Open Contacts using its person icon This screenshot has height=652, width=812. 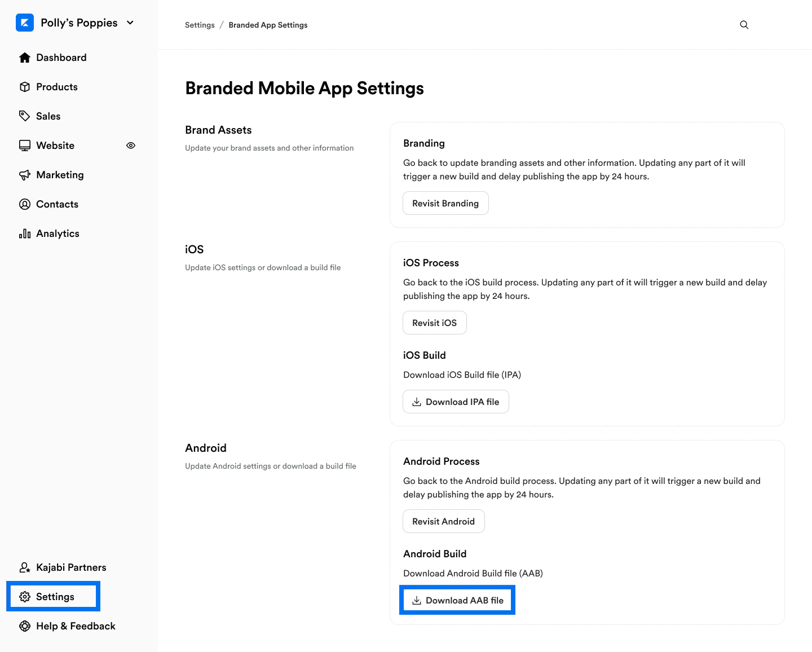[x=25, y=204]
